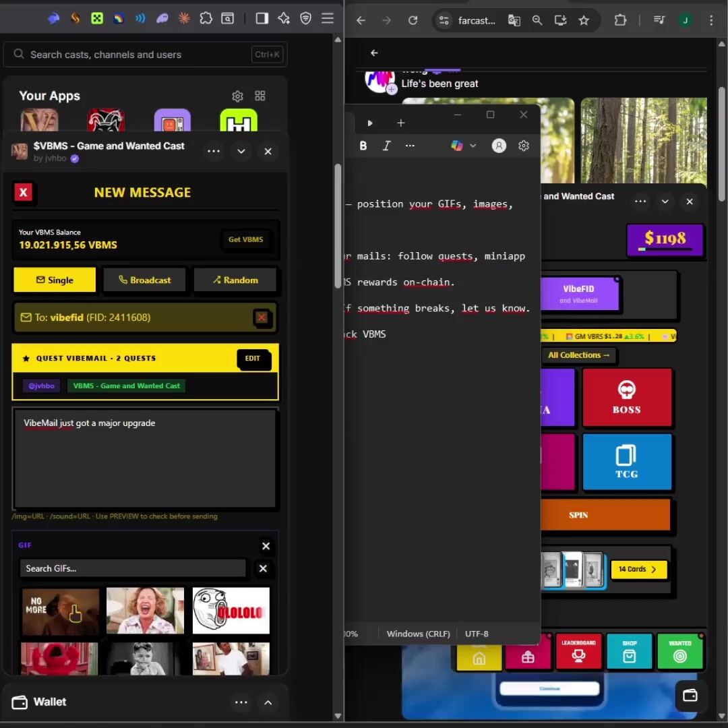This screenshot has height=728, width=728.
Task: Open the J profile avatar
Action: click(x=686, y=20)
